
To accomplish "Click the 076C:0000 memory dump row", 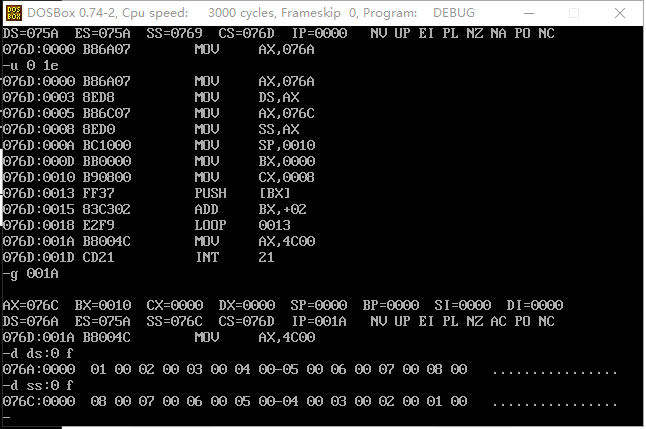I will [310, 402].
